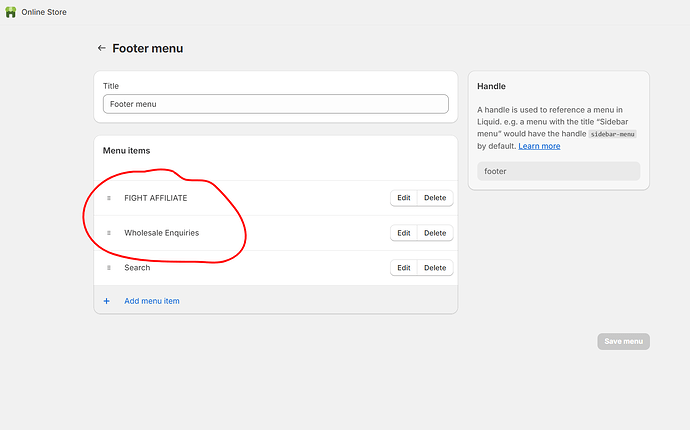Click the Save menu button
This screenshot has width=690, height=430.
coord(623,341)
